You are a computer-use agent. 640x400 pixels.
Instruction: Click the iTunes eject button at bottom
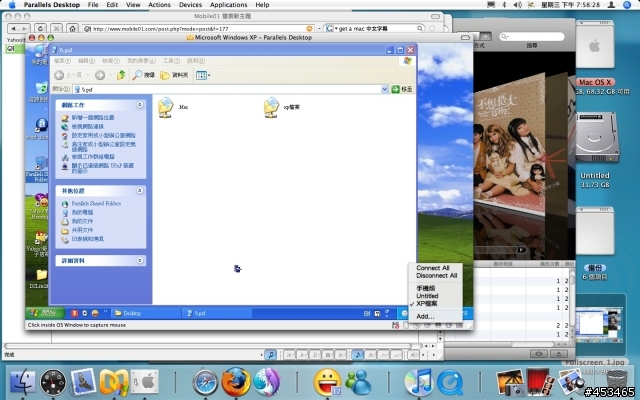pyautogui.click(x=559, y=354)
